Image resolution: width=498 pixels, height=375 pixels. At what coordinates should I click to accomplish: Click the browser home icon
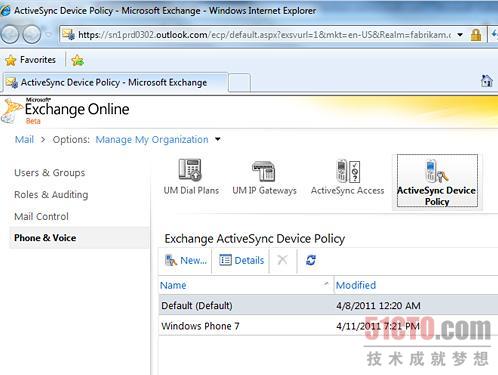487,81
